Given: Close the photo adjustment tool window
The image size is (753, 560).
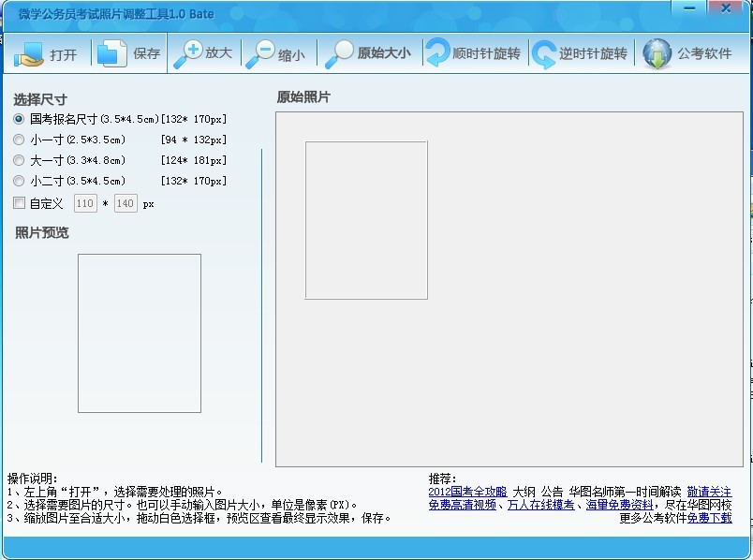Looking at the screenshot, I should [x=727, y=7].
